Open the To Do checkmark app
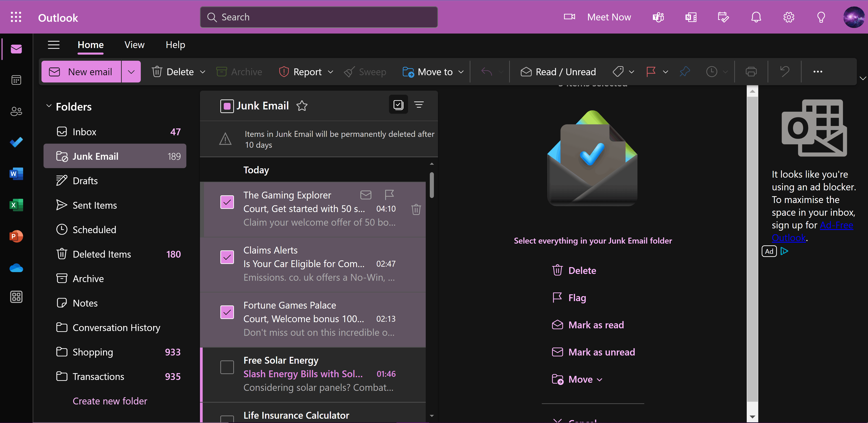This screenshot has width=868, height=423. pos(16,142)
